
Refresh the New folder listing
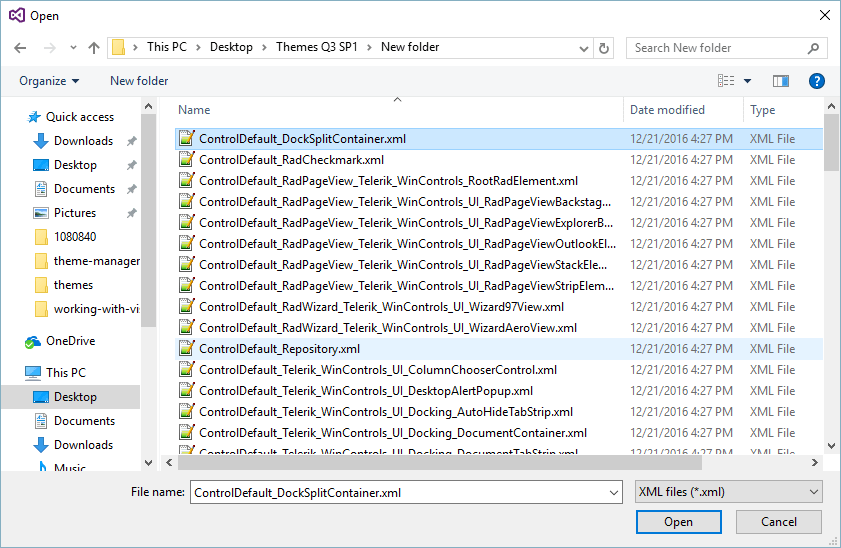pos(603,48)
